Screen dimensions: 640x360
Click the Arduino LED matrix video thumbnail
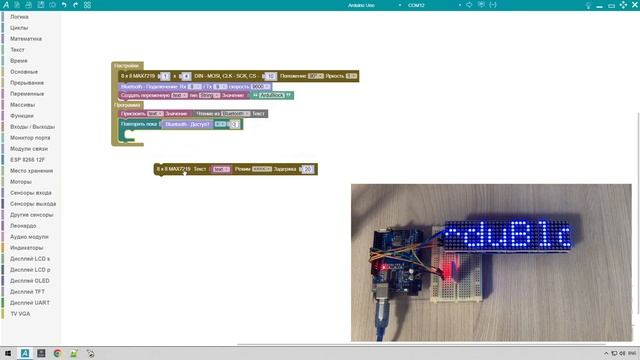tap(491, 262)
